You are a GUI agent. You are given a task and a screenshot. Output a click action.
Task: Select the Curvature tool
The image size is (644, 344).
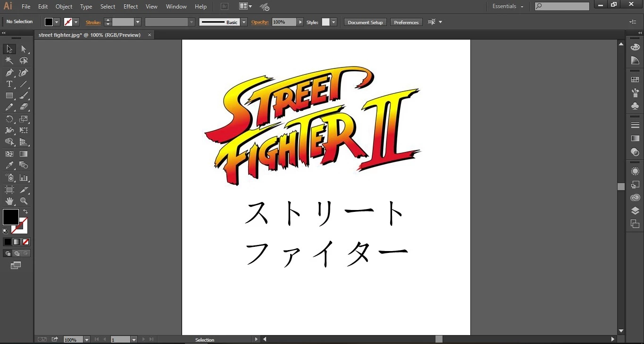tap(24, 73)
